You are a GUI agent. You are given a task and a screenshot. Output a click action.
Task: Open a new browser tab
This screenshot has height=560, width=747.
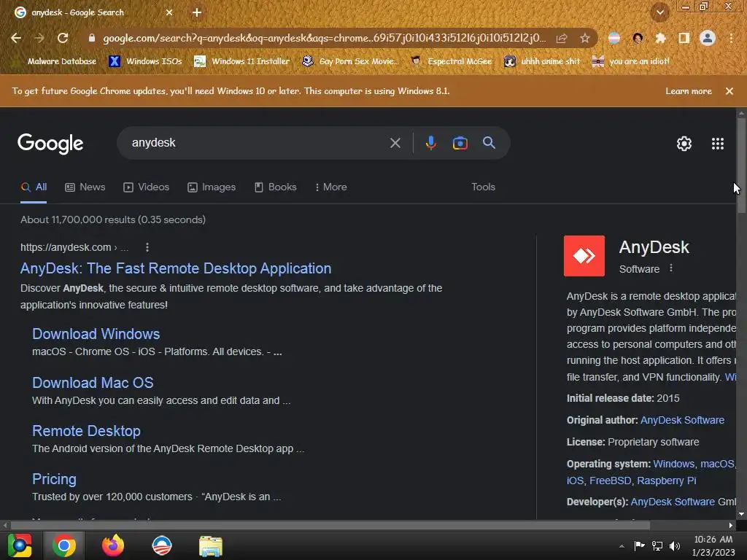click(x=197, y=12)
